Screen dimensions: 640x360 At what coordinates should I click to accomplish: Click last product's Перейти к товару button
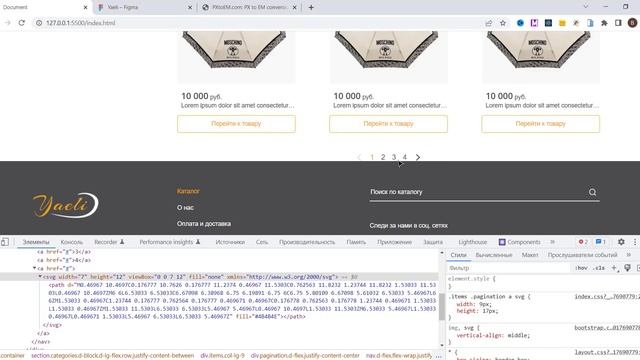pyautogui.click(x=540, y=124)
